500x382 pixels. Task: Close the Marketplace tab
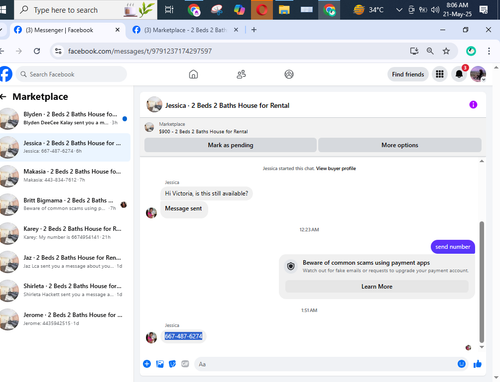(x=236, y=30)
